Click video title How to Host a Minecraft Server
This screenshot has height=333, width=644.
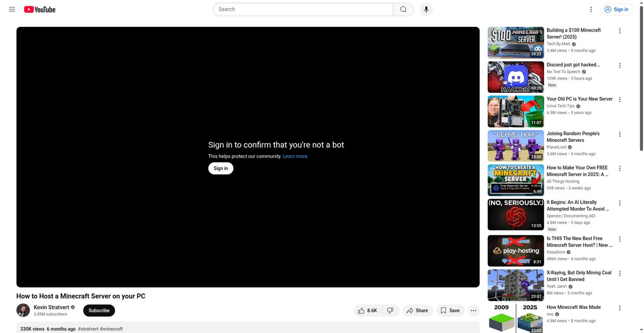[81, 296]
